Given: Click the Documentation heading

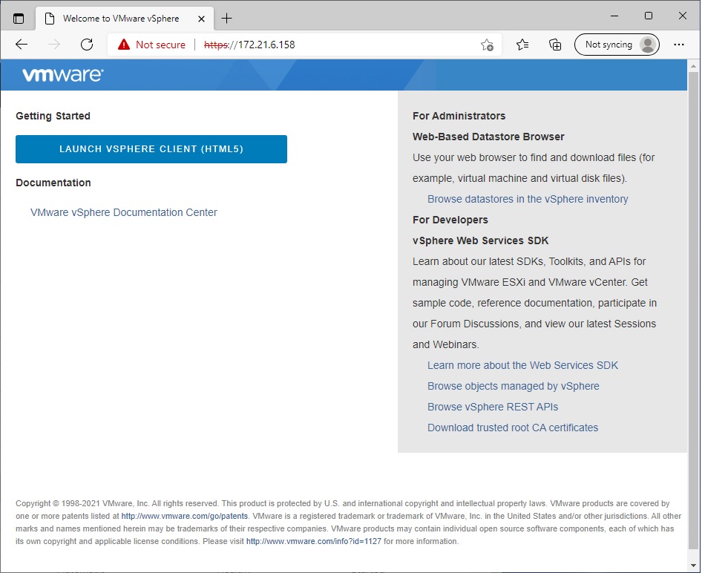Looking at the screenshot, I should (x=53, y=183).
